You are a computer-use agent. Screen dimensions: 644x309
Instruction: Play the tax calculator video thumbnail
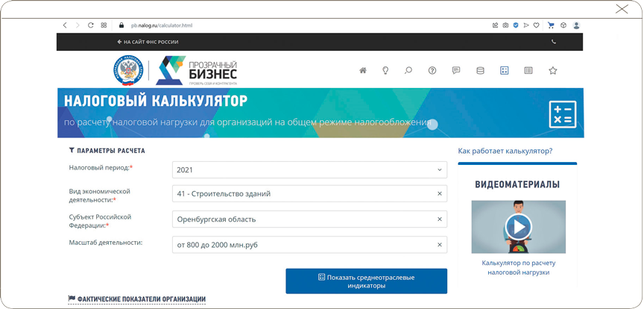click(x=518, y=226)
